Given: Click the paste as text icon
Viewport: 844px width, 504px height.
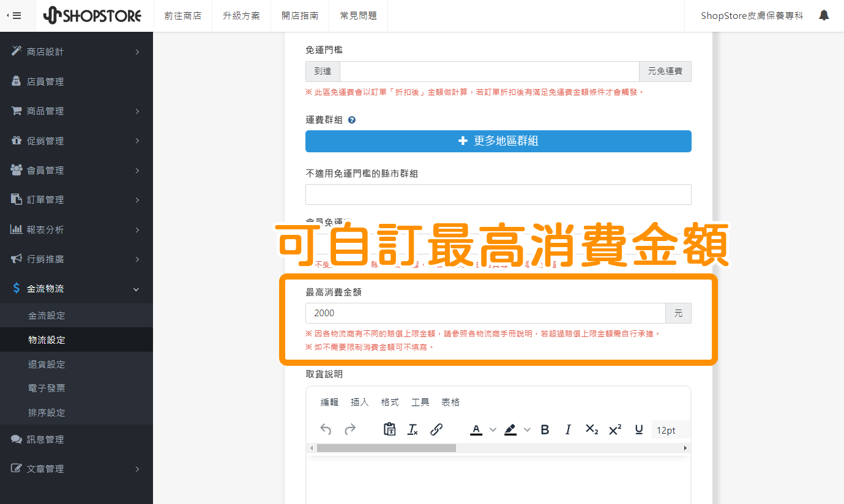Looking at the screenshot, I should click(x=389, y=429).
